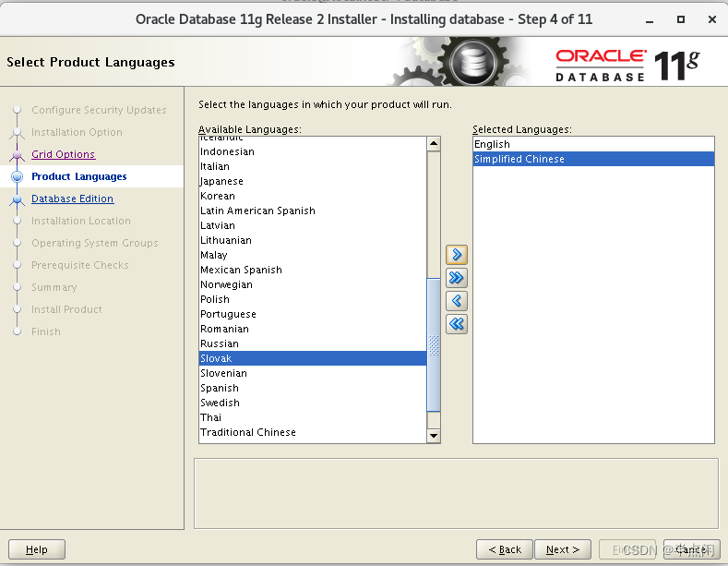Viewport: 728px width, 566px height.
Task: Select Mexican Spanish language
Action: (313, 270)
